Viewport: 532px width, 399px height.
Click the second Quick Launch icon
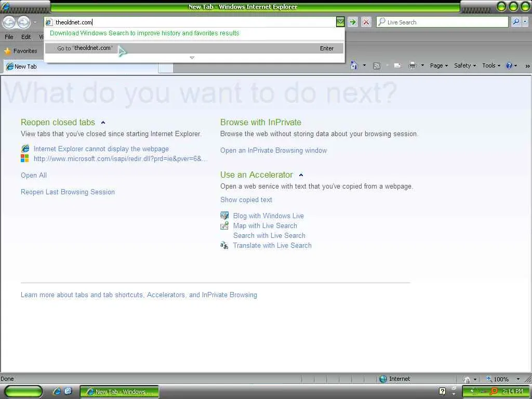[x=68, y=392]
